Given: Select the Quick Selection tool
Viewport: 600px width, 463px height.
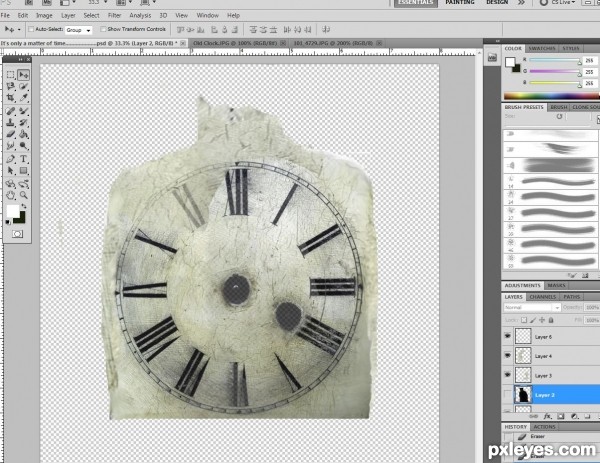Looking at the screenshot, I should click(23, 86).
